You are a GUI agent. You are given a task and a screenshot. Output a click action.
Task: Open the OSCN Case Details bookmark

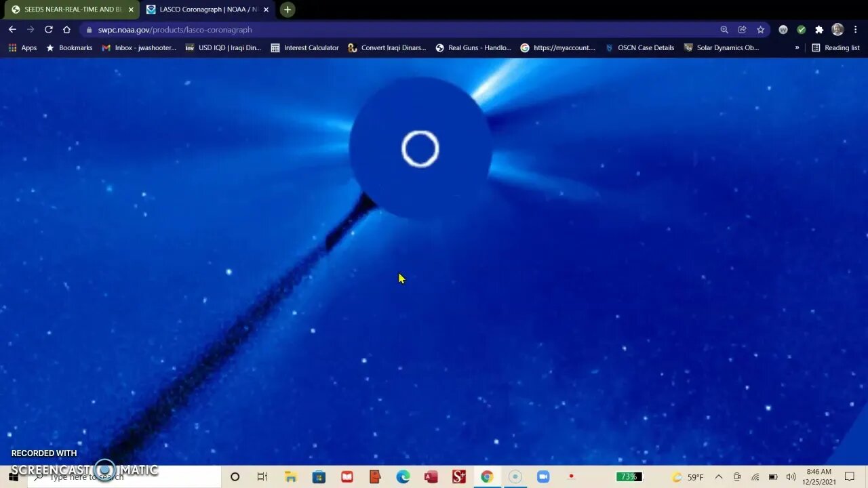[x=639, y=48]
